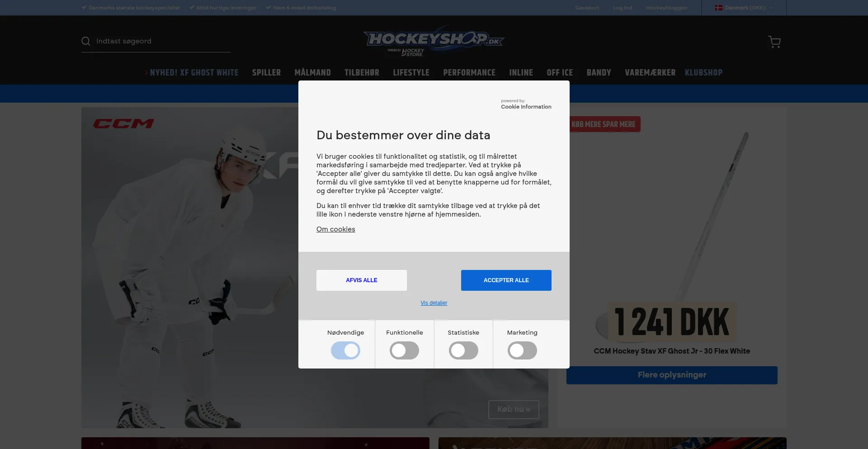Open the shopping cart
Viewport: 868px width, 449px height.
click(x=774, y=42)
